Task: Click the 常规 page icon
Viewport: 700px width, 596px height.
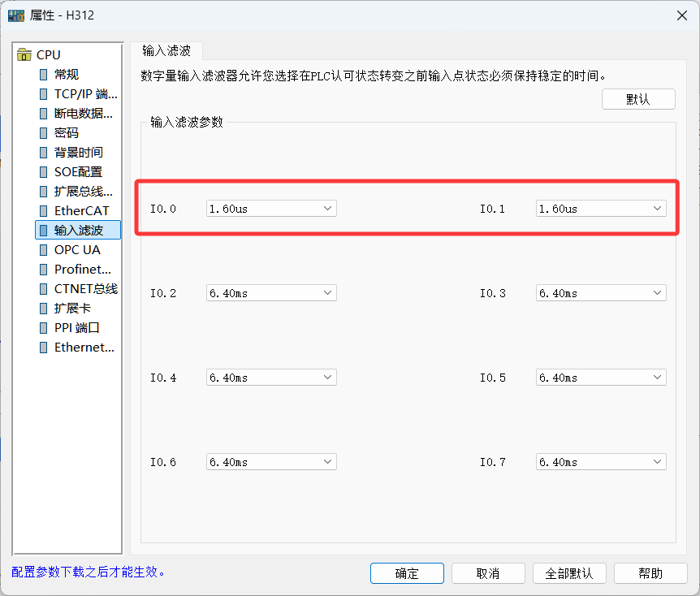Action: click(x=43, y=74)
